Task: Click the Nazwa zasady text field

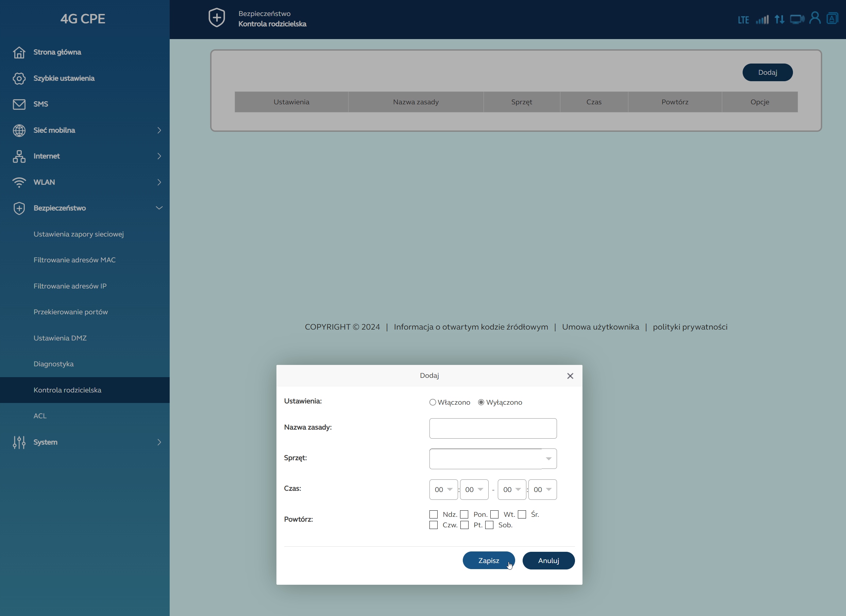Action: (493, 428)
